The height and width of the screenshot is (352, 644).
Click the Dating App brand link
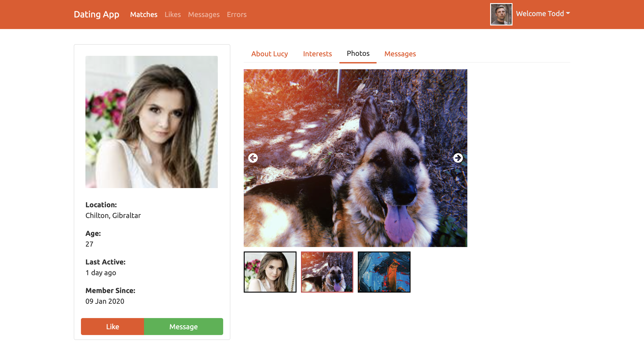[97, 15]
